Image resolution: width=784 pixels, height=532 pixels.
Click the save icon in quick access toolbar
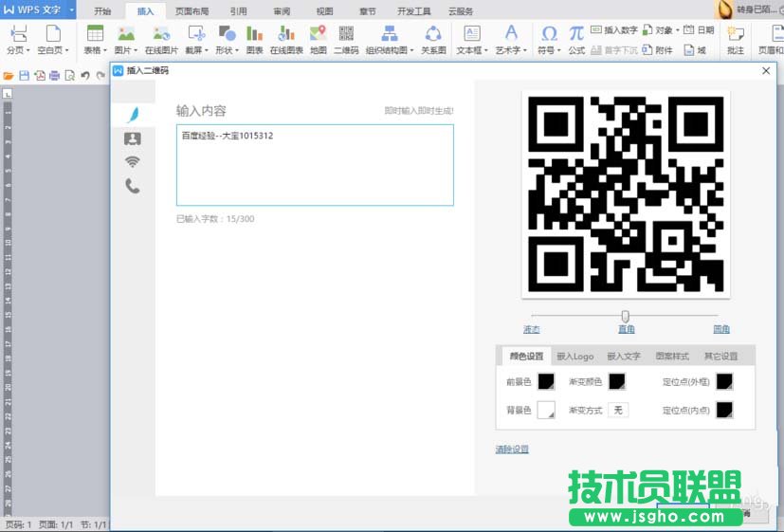tap(24, 76)
